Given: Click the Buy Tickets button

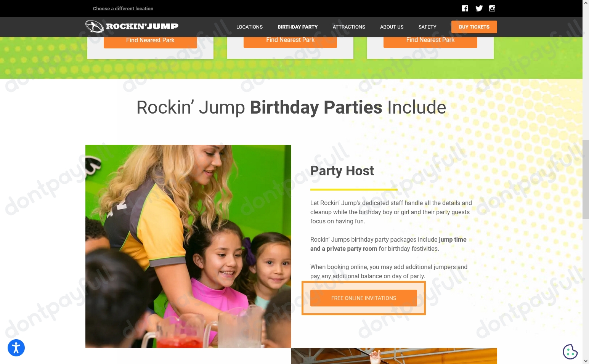Looking at the screenshot, I should (474, 27).
